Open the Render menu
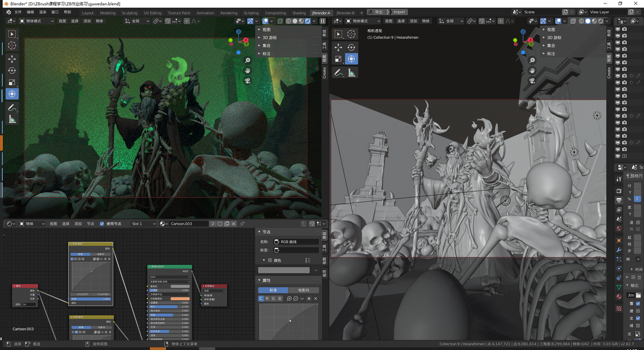Screen dimensions: 644x350 (x=43, y=12)
